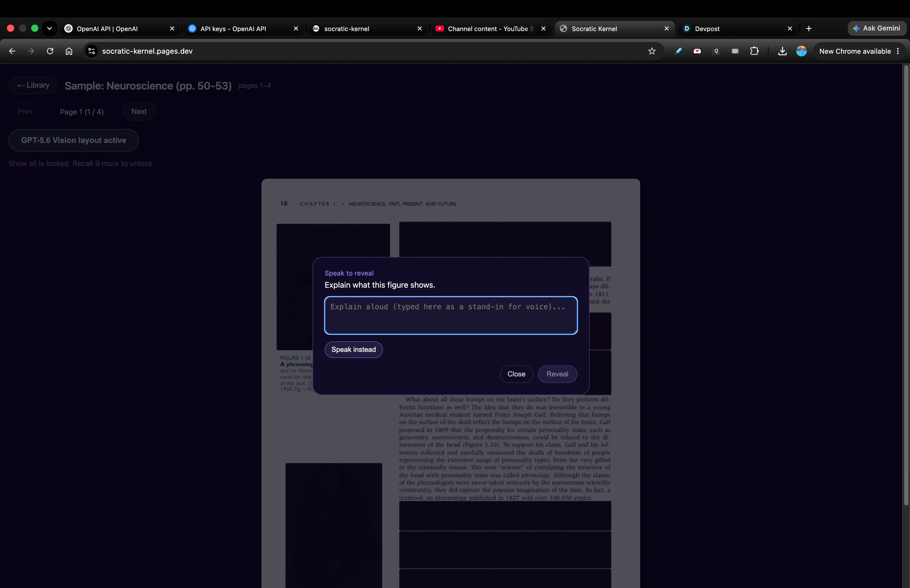Open the Q extension icon
Screen dimensions: 910x588
[x=716, y=51]
